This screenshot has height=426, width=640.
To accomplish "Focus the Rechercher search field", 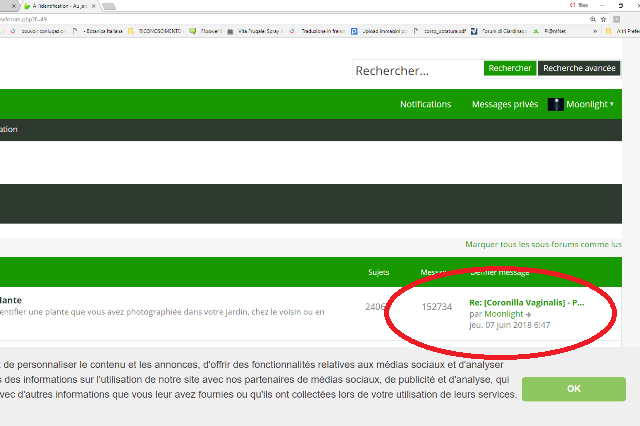I will pyautogui.click(x=416, y=70).
